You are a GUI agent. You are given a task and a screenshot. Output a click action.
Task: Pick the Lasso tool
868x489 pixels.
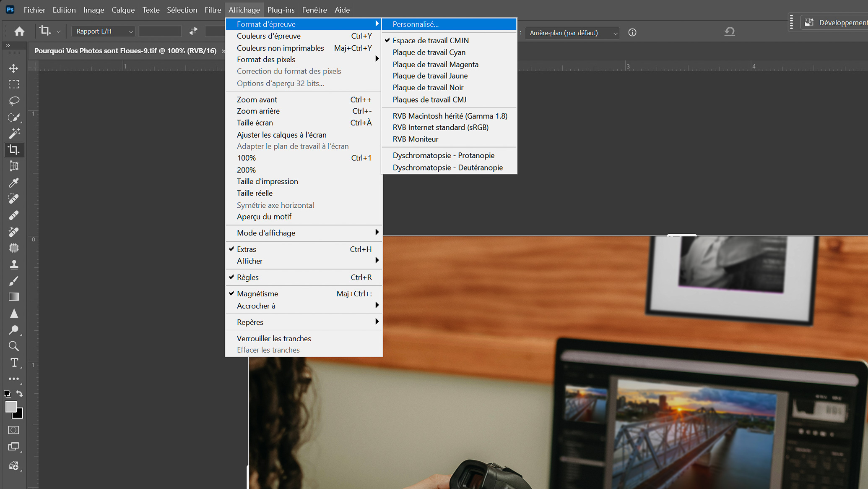click(14, 101)
